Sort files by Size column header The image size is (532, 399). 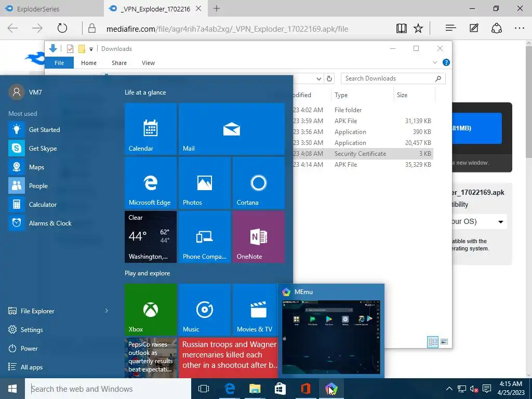coord(414,95)
